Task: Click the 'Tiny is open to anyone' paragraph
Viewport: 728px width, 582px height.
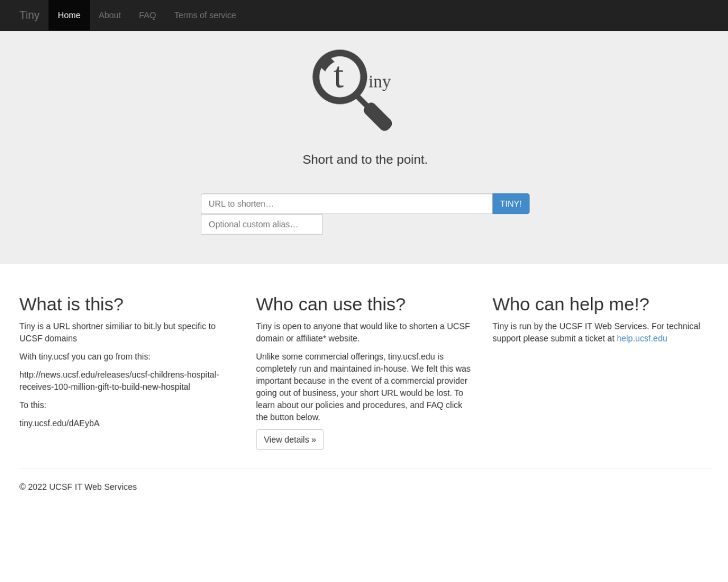Action: pyautogui.click(x=363, y=332)
